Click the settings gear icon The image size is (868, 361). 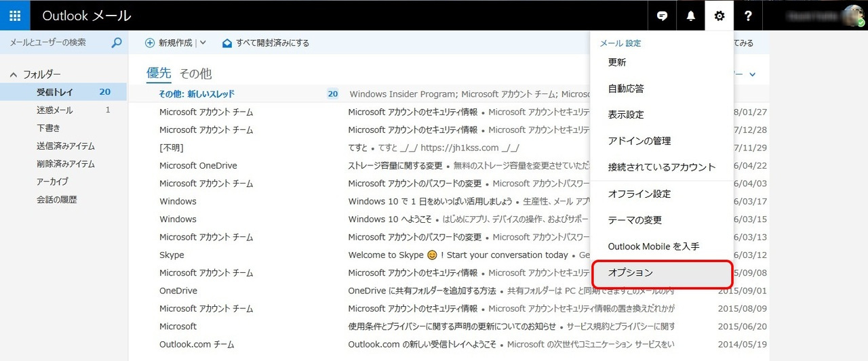click(719, 16)
